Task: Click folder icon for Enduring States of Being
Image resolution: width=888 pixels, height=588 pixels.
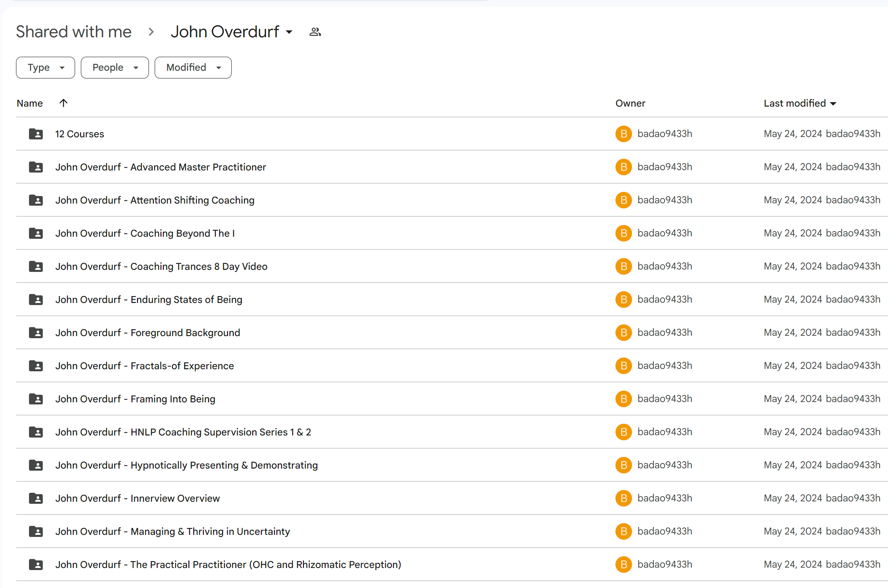Action: coord(36,299)
